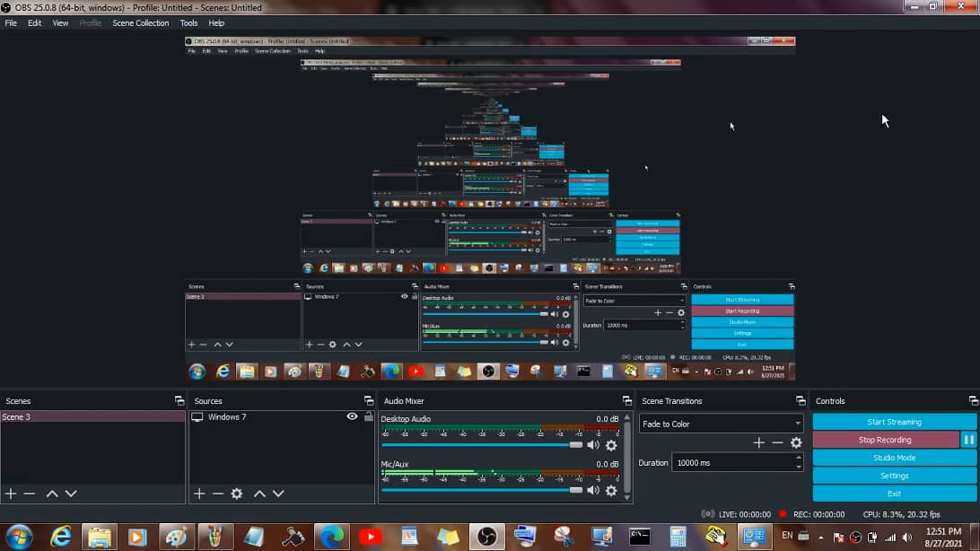
Task: Move source down in Sources panel
Action: [278, 494]
